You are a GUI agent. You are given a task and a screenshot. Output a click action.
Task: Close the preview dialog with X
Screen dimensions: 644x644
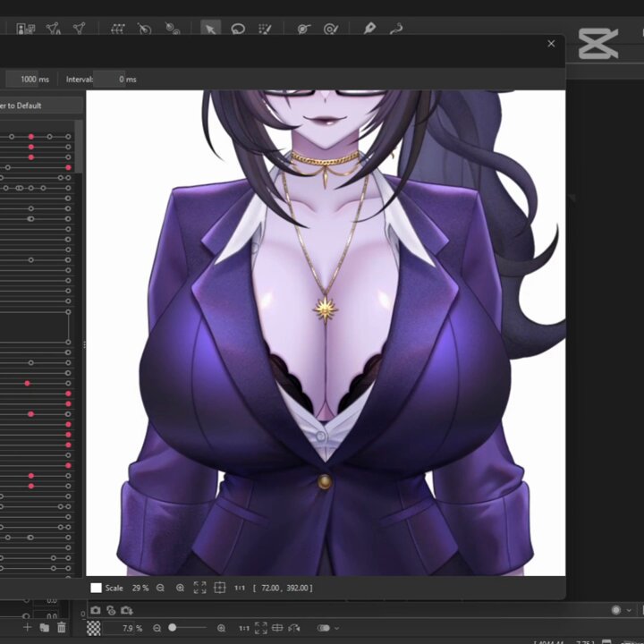coord(551,44)
